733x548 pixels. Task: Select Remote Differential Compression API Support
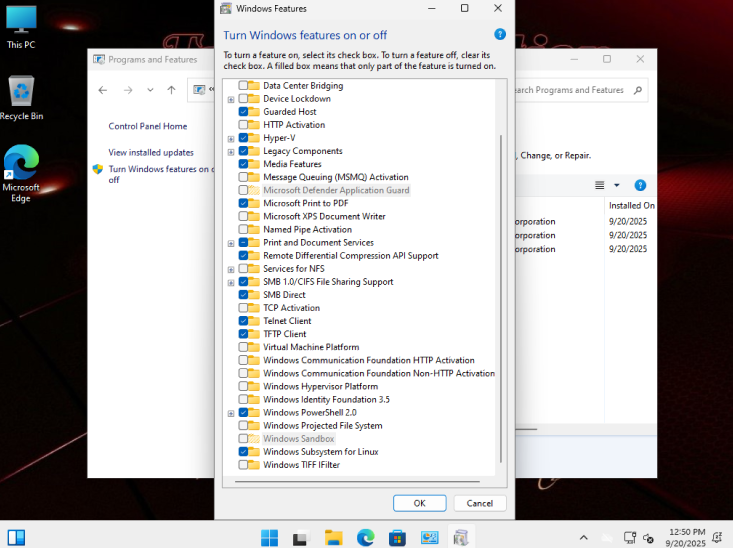pyautogui.click(x=351, y=256)
